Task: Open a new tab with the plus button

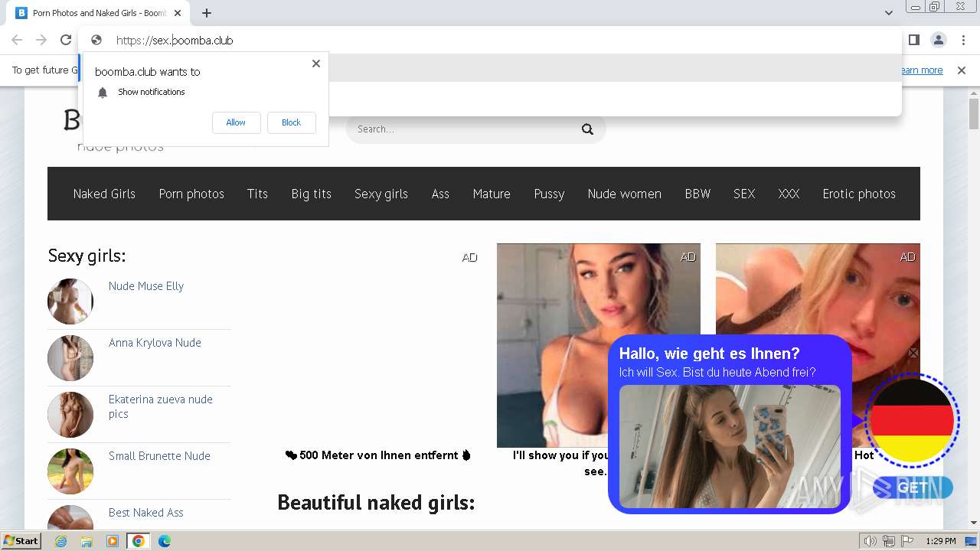Action: tap(207, 13)
